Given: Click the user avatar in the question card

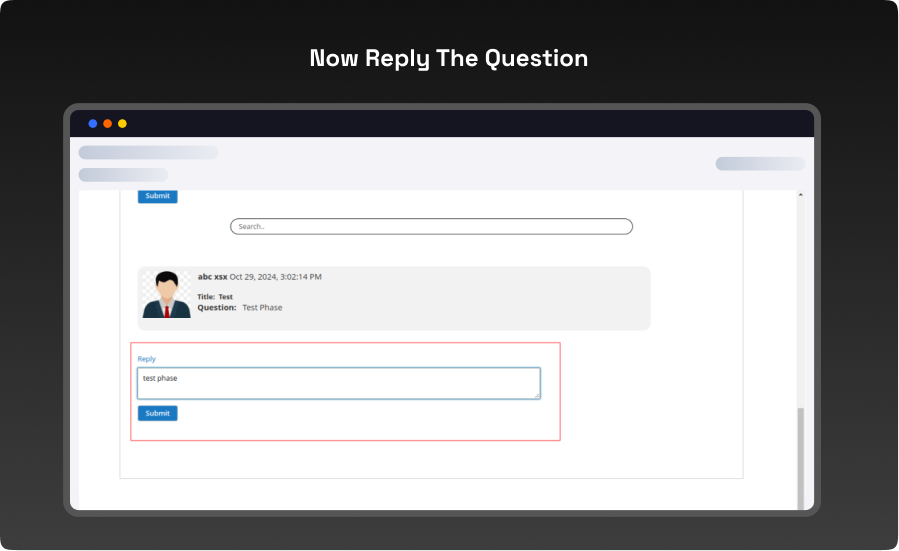Looking at the screenshot, I should (166, 295).
